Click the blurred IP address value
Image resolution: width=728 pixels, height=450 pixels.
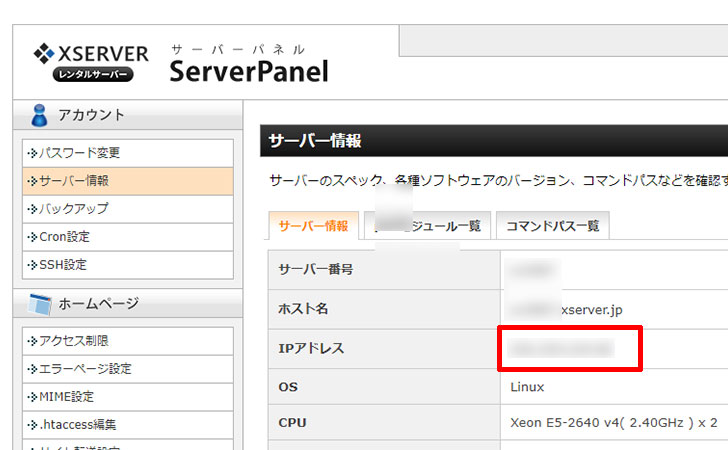tap(561, 348)
